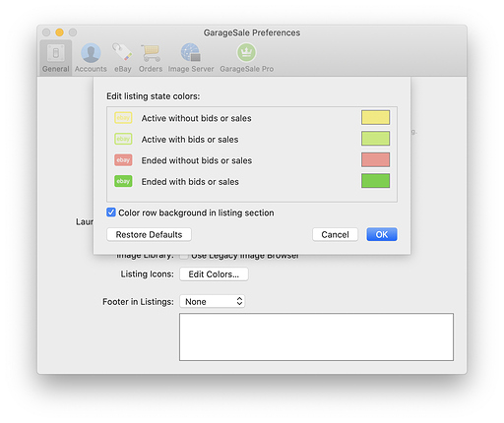Select the 'Active without bids or sales' label
The width and height of the screenshot is (504, 423).
click(196, 118)
